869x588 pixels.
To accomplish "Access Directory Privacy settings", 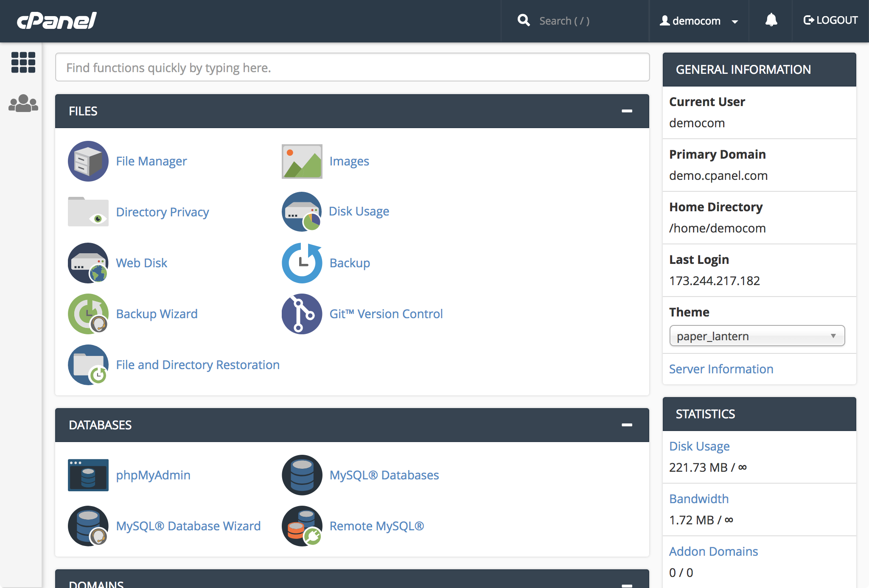I will pyautogui.click(x=162, y=211).
